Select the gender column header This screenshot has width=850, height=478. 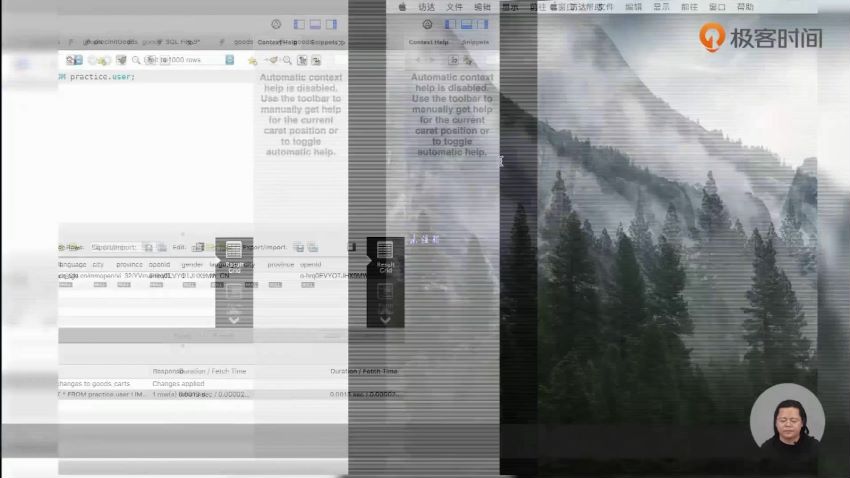tap(191, 264)
